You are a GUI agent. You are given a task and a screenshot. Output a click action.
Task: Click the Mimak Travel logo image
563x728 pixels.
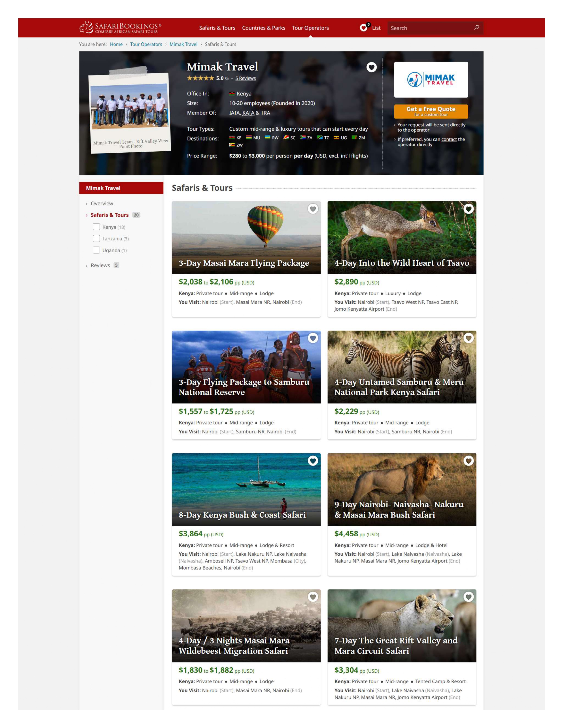coord(431,79)
